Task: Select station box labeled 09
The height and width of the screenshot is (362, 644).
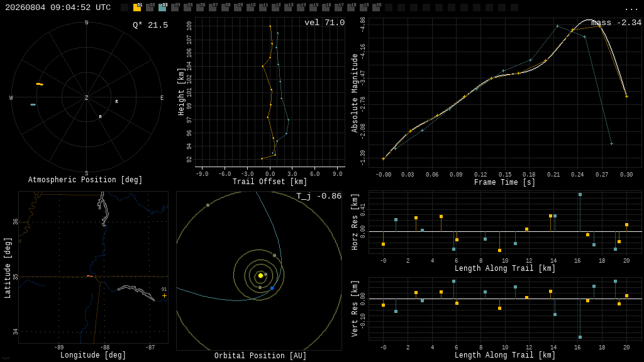Action: 238,8
